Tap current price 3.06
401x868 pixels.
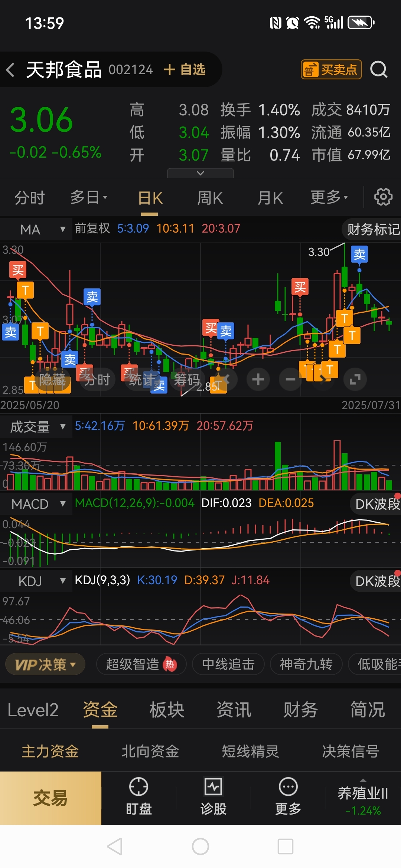point(41,119)
